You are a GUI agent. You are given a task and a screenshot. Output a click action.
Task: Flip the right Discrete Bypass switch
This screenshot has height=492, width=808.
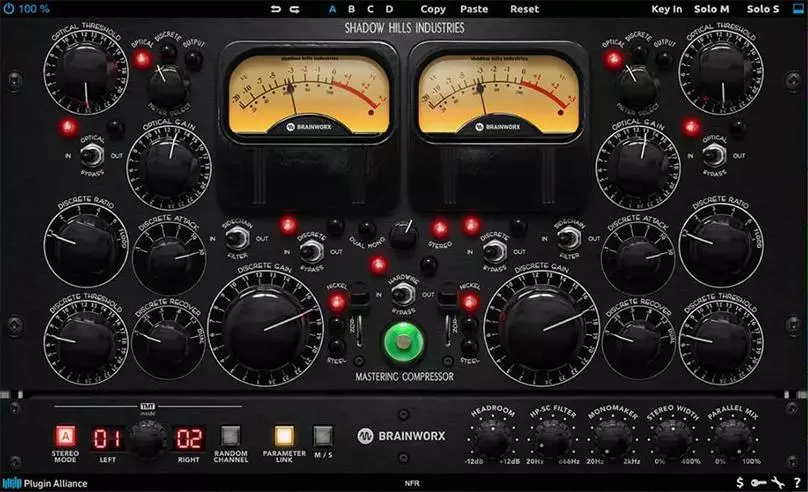point(494,252)
